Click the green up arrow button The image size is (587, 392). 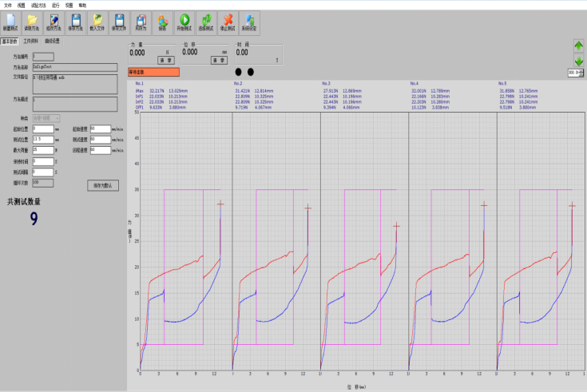click(x=578, y=46)
